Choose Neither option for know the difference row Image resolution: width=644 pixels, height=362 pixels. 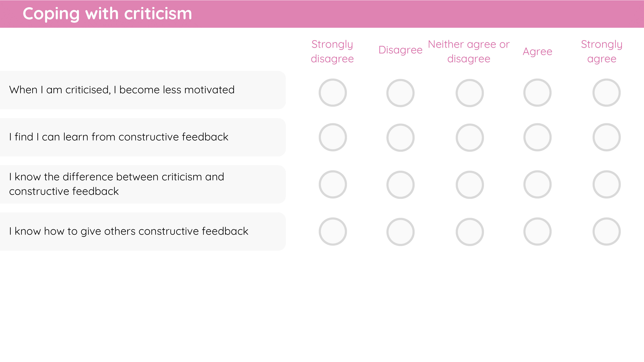470,185
